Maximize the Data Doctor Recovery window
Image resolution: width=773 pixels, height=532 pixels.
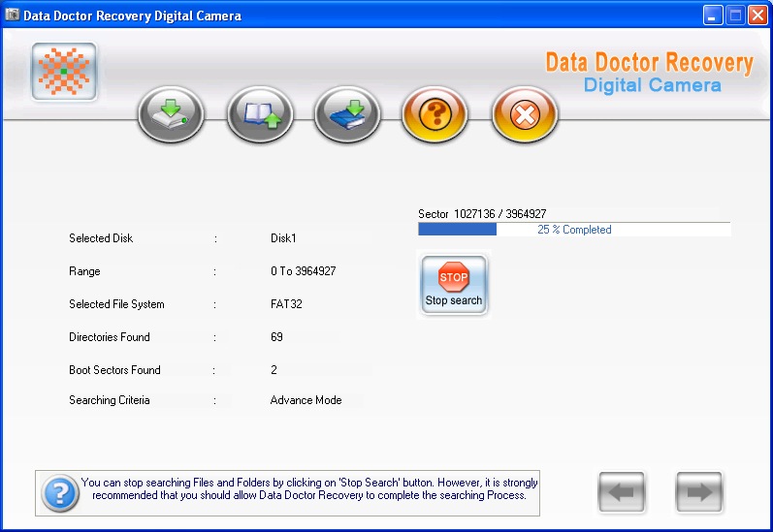735,16
